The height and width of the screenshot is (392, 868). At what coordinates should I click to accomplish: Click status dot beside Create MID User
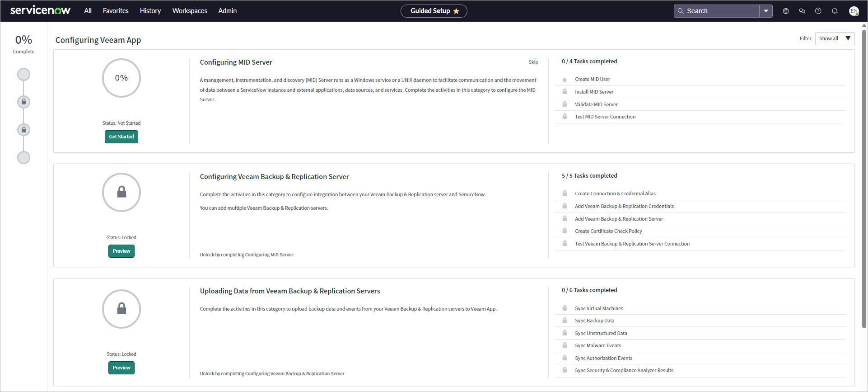565,80
